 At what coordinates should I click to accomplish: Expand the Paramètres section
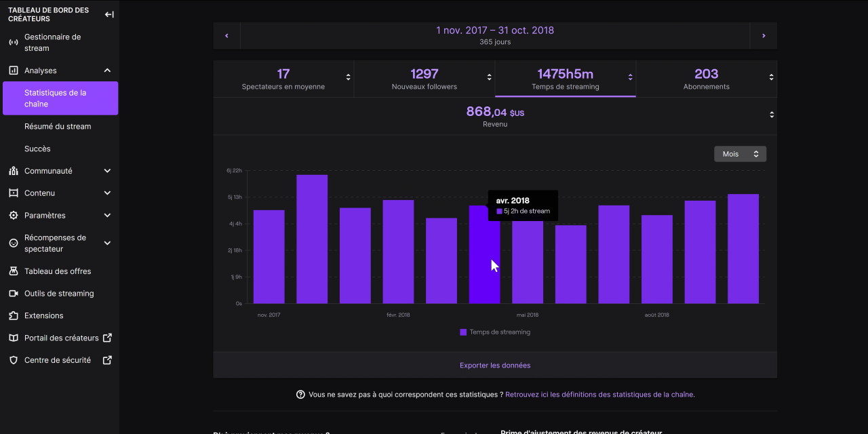coord(107,216)
